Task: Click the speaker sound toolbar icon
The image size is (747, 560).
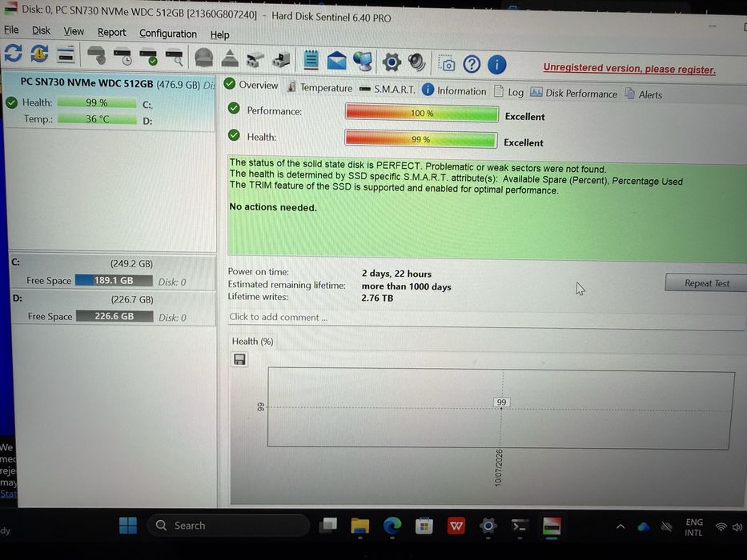Action: pyautogui.click(x=417, y=62)
